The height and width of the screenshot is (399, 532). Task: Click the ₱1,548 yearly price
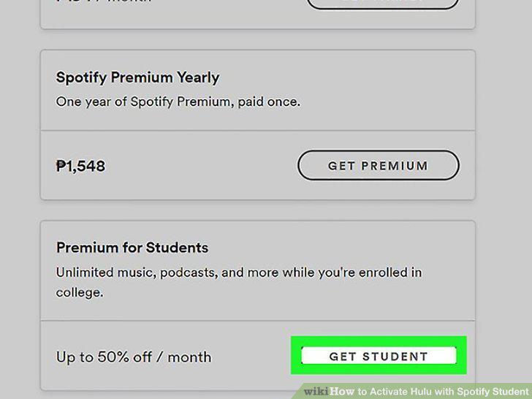coord(80,166)
